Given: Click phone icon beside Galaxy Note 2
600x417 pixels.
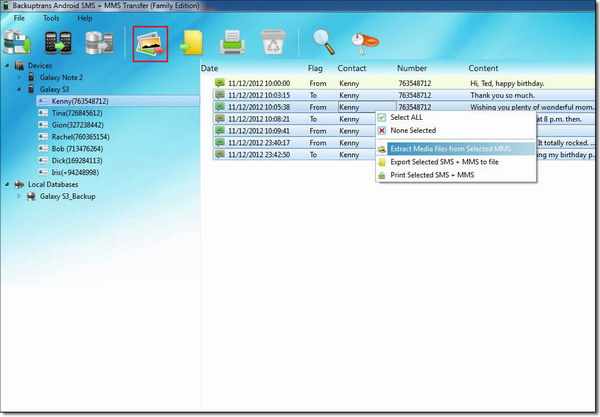Looking at the screenshot, I should 31,77.
